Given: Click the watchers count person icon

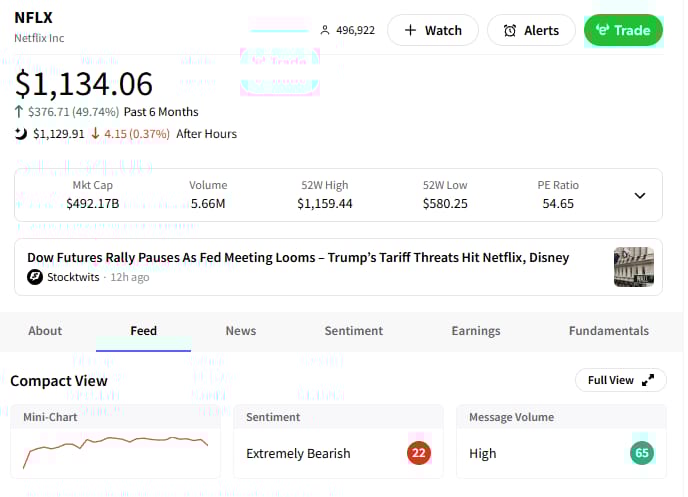Looking at the screenshot, I should pos(325,30).
